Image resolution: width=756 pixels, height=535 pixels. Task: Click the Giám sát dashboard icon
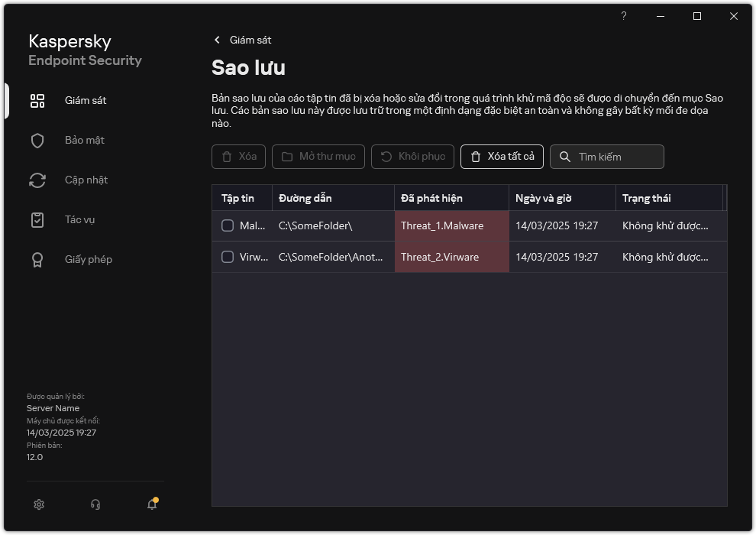[37, 101]
